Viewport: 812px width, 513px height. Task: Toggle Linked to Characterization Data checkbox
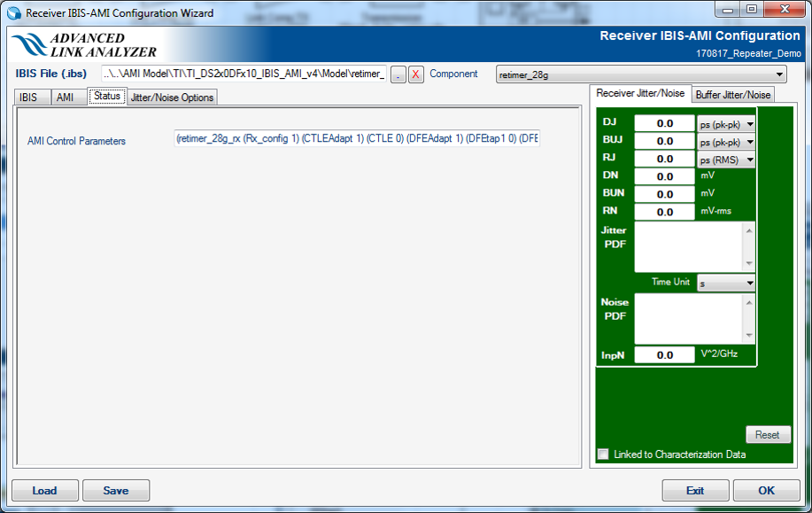coord(603,454)
